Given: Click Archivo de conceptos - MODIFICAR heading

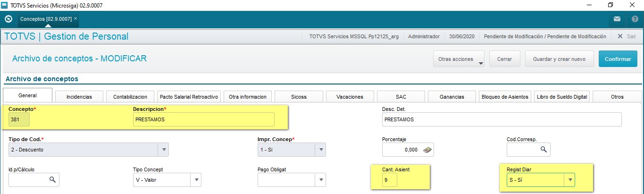Looking at the screenshot, I should pyautogui.click(x=79, y=59).
